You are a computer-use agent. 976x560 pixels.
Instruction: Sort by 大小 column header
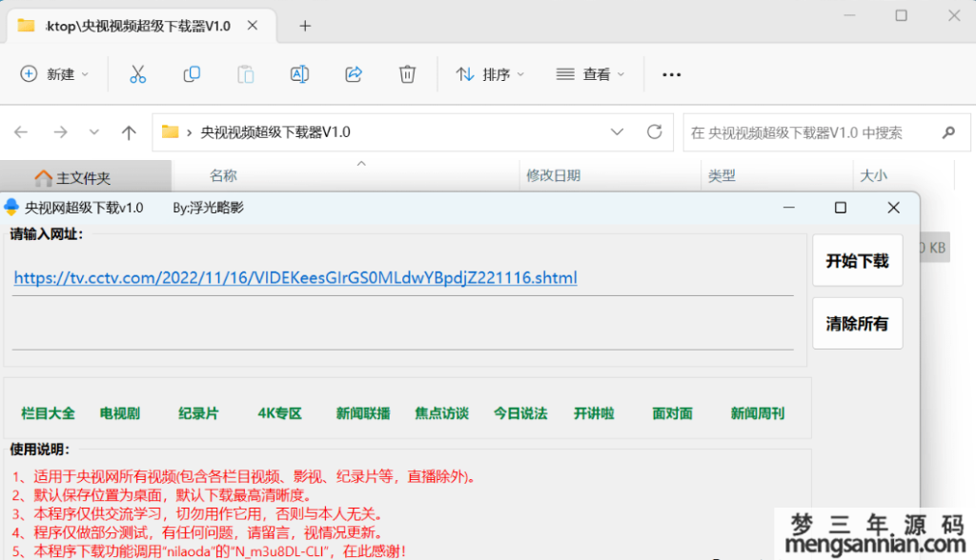[873, 176]
